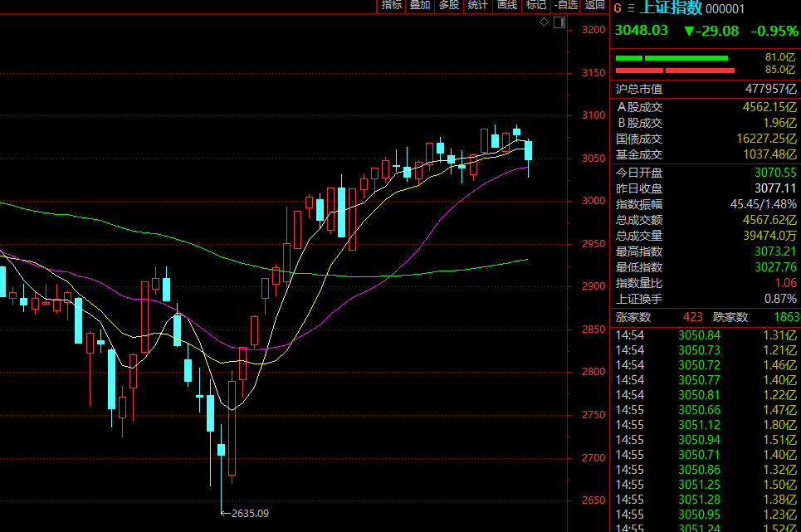This screenshot has height=532, width=801.
Task: Select the B股成交 label
Action: pos(640,123)
